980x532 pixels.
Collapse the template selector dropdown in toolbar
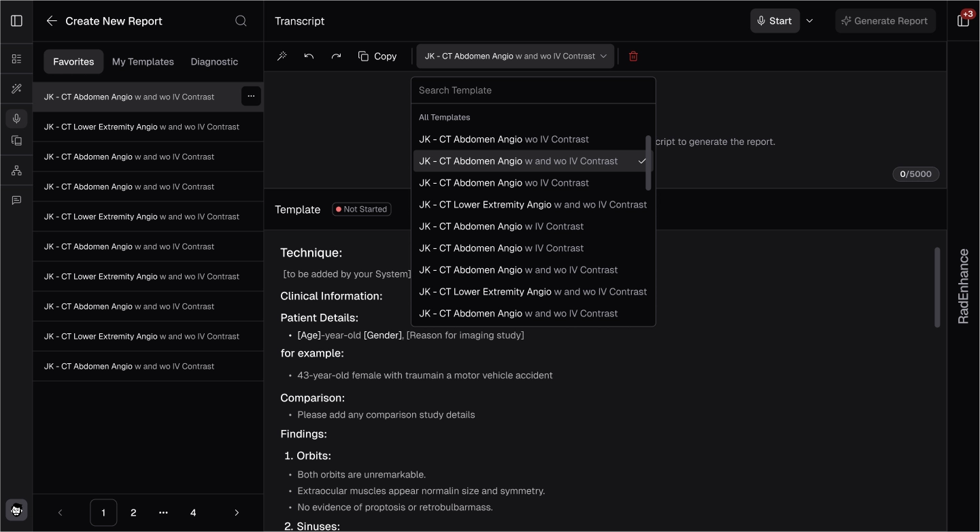[x=516, y=56]
